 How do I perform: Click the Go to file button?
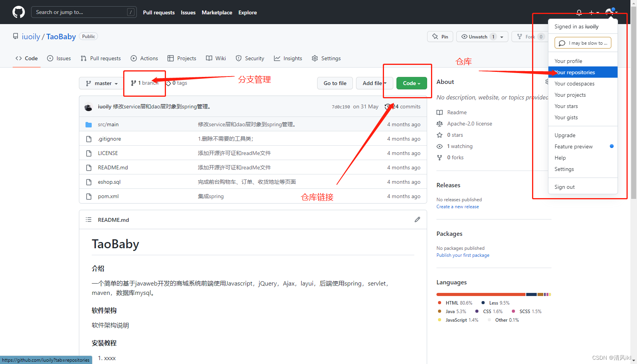pyautogui.click(x=335, y=83)
